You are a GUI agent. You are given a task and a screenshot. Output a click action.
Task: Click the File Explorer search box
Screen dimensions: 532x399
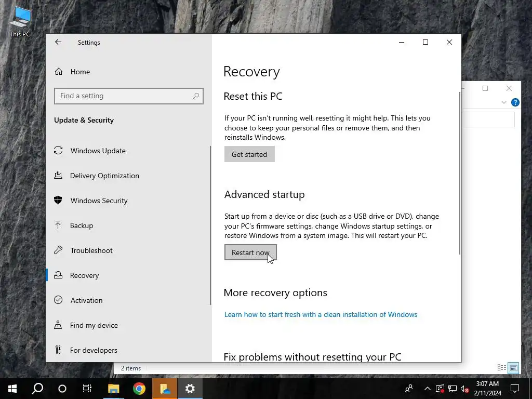[488, 120]
